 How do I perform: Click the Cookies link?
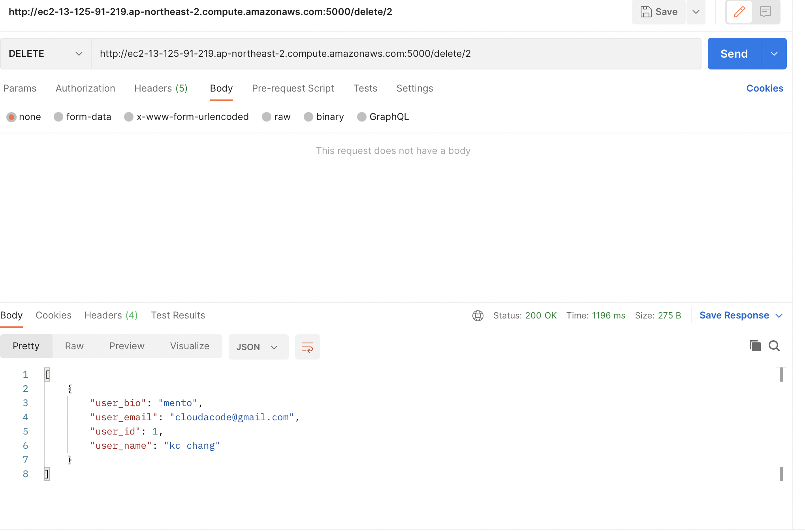click(764, 88)
